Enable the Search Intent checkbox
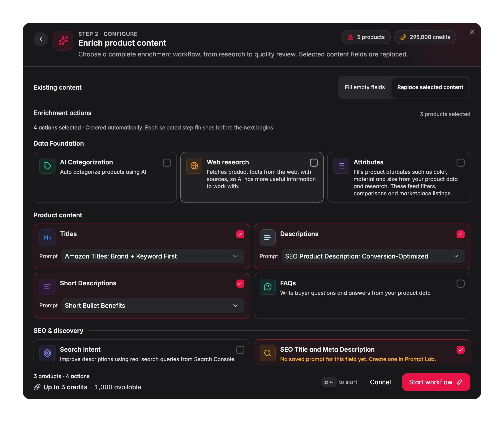This screenshot has height=422, width=504. point(240,350)
